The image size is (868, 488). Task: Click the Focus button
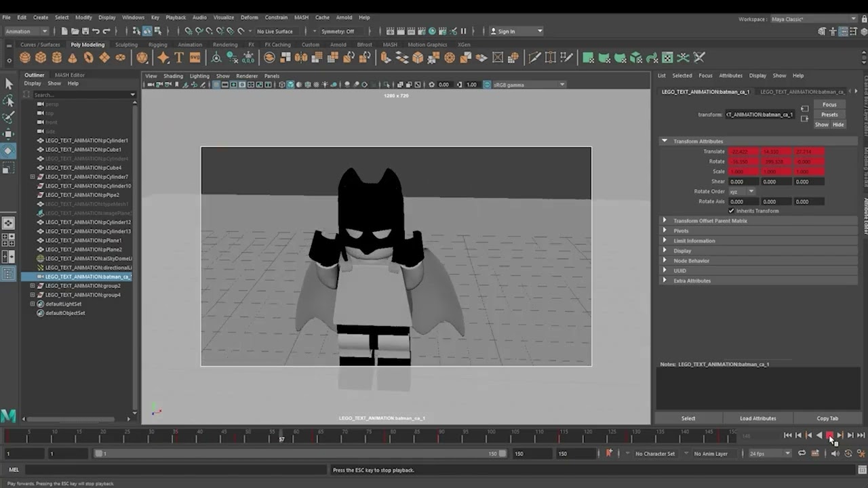pos(829,104)
